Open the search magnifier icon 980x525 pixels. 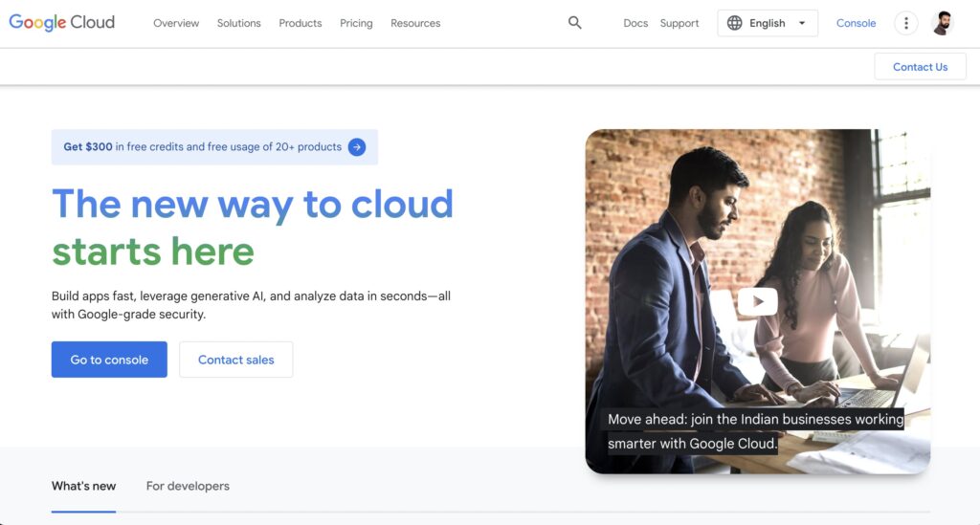[x=574, y=23]
